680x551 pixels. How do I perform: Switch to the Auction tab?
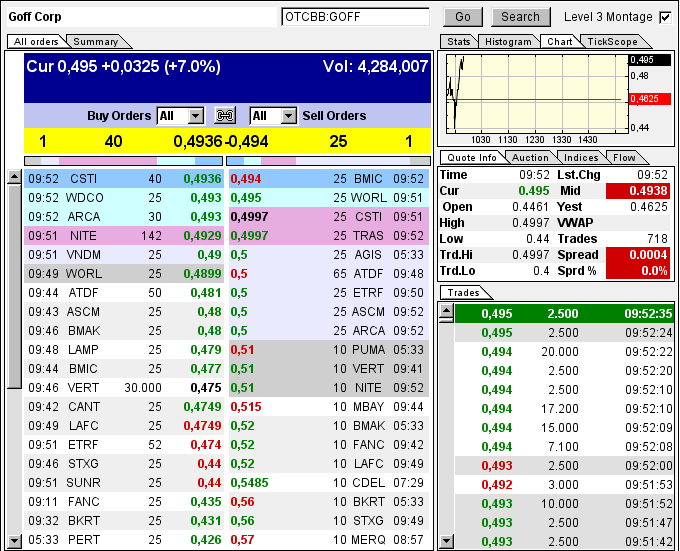[x=530, y=158]
